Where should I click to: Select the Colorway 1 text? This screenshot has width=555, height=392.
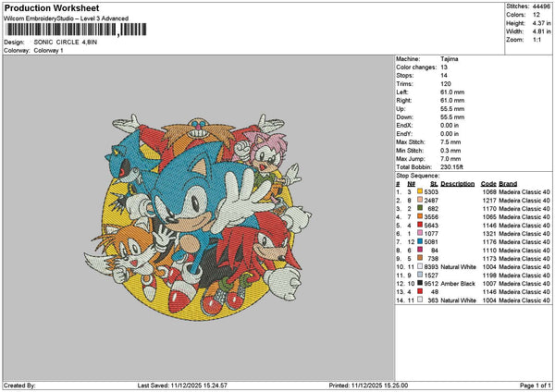pos(48,51)
